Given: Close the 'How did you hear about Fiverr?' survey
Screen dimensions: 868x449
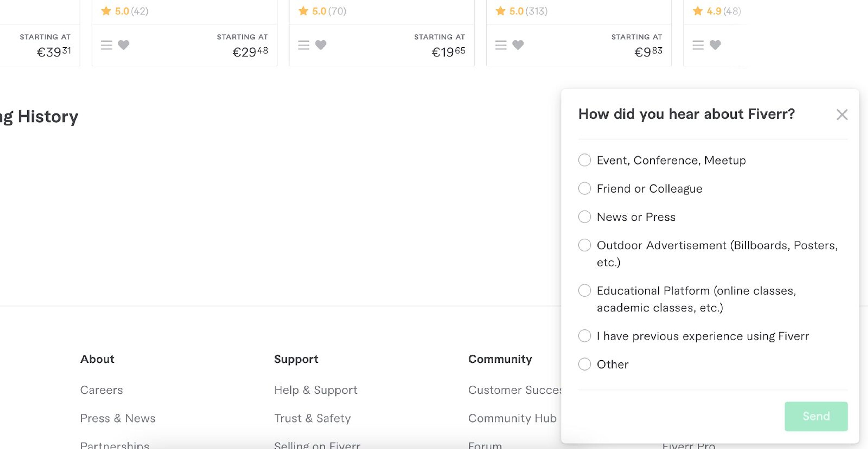Looking at the screenshot, I should (x=842, y=115).
